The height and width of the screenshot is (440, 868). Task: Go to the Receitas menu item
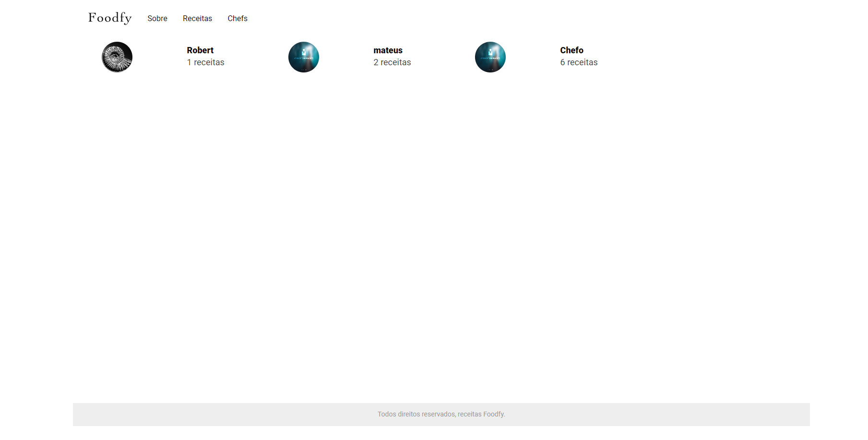pyautogui.click(x=197, y=18)
